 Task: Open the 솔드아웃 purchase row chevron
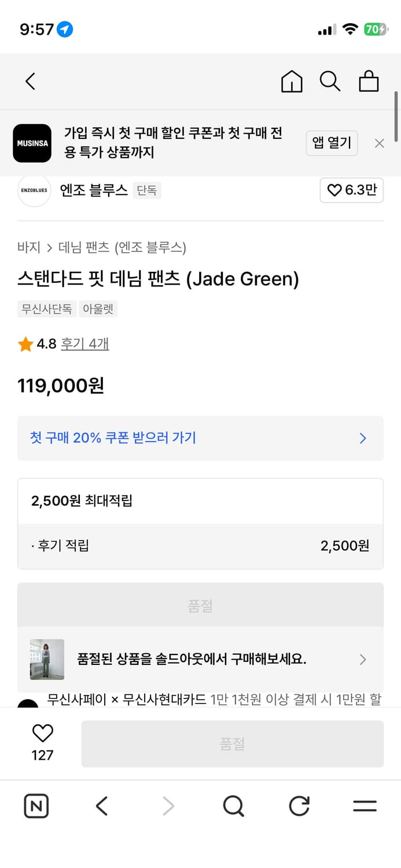[363, 660]
